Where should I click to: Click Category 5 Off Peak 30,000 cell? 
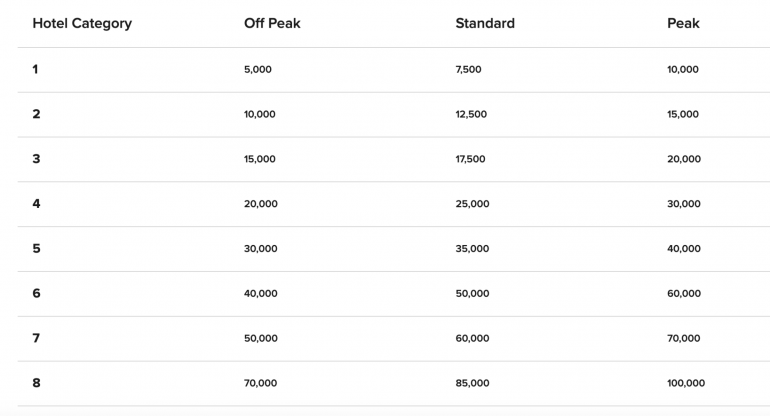point(260,249)
